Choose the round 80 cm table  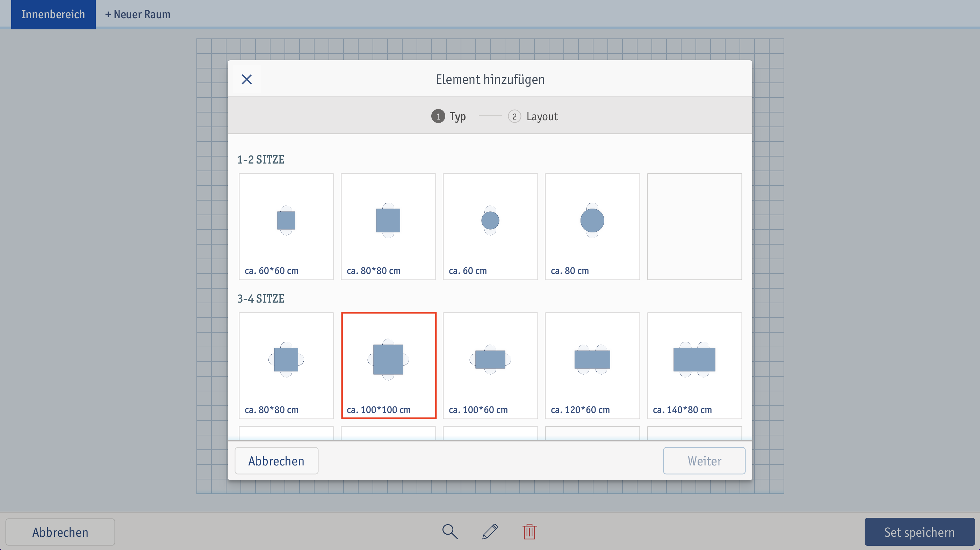(592, 227)
